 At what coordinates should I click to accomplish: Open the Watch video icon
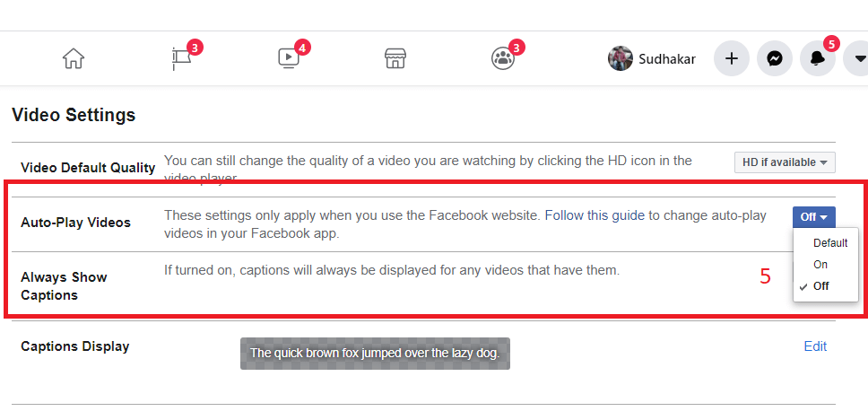click(x=289, y=57)
